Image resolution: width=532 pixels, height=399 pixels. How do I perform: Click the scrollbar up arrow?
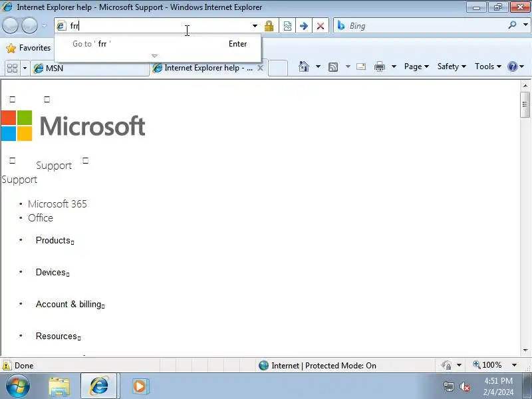pyautogui.click(x=525, y=86)
